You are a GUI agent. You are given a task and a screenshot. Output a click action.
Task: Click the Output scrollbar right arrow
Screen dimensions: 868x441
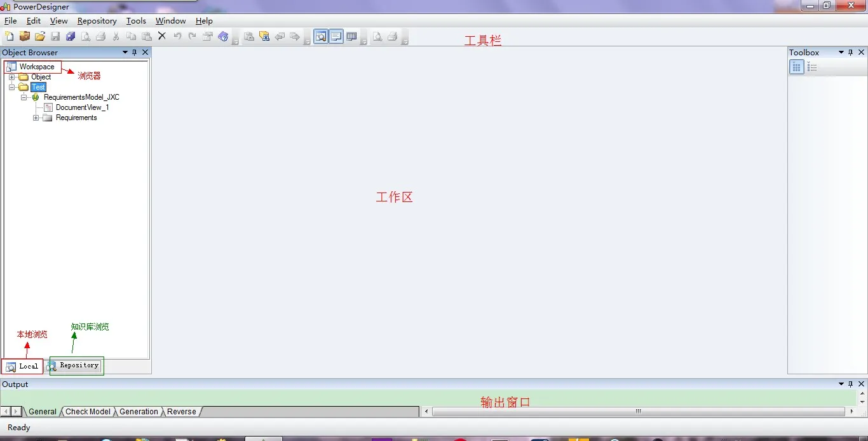point(851,412)
